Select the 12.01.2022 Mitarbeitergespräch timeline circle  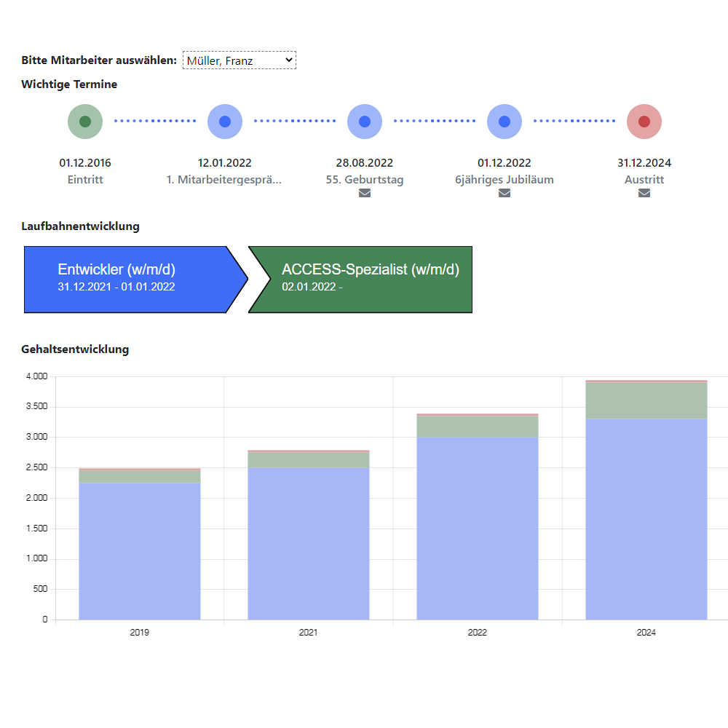pos(225,122)
